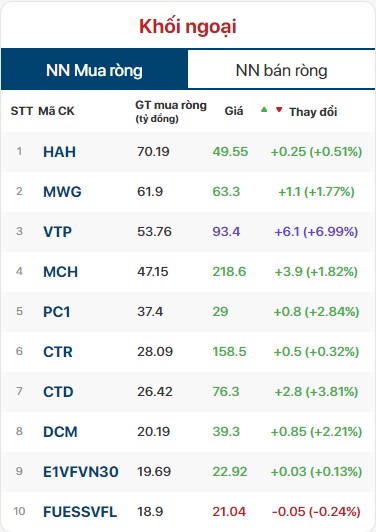Sort descending with red down arrow
Viewport: 376px width, 532px height.
(279, 110)
